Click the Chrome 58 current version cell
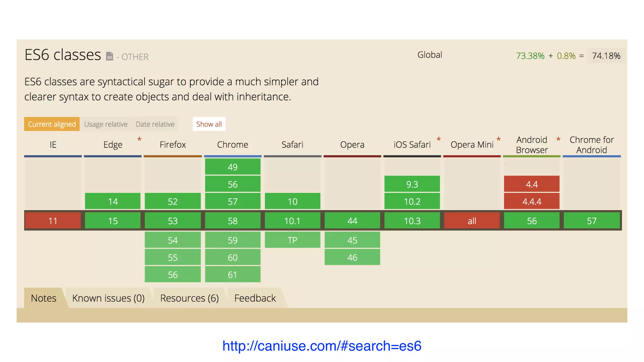The height and width of the screenshot is (362, 644). point(233,221)
